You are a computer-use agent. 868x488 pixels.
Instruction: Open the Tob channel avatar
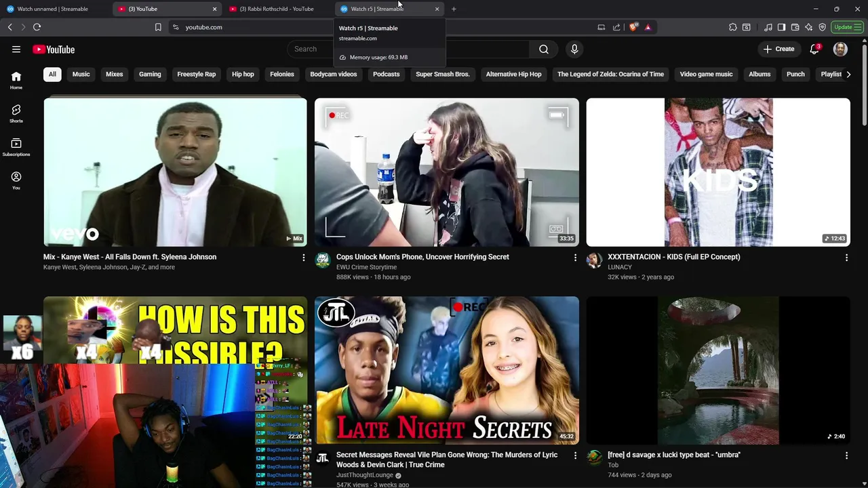(x=594, y=458)
